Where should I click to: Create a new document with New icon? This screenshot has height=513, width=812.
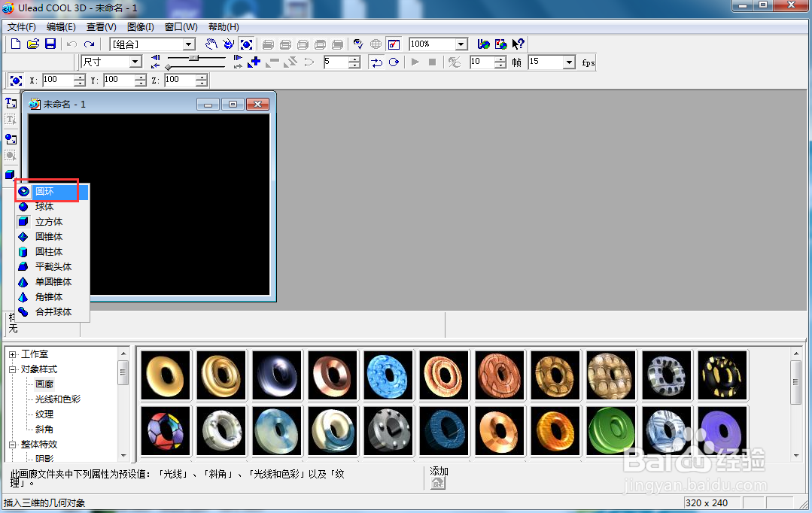point(16,44)
